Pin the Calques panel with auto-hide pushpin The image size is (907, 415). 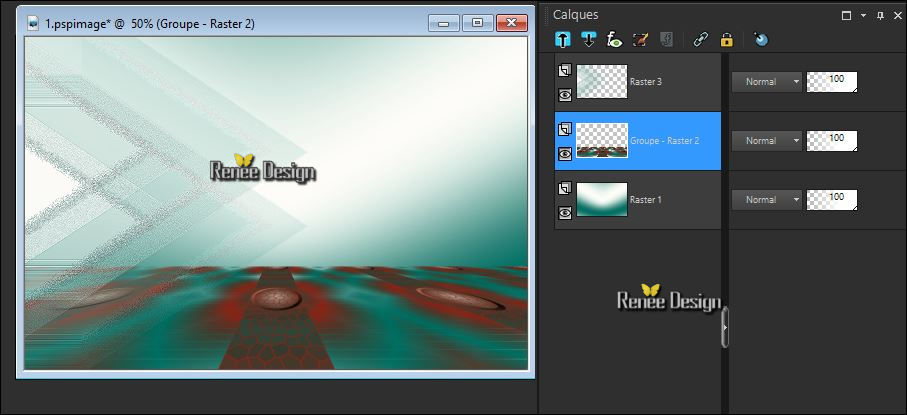coord(880,16)
